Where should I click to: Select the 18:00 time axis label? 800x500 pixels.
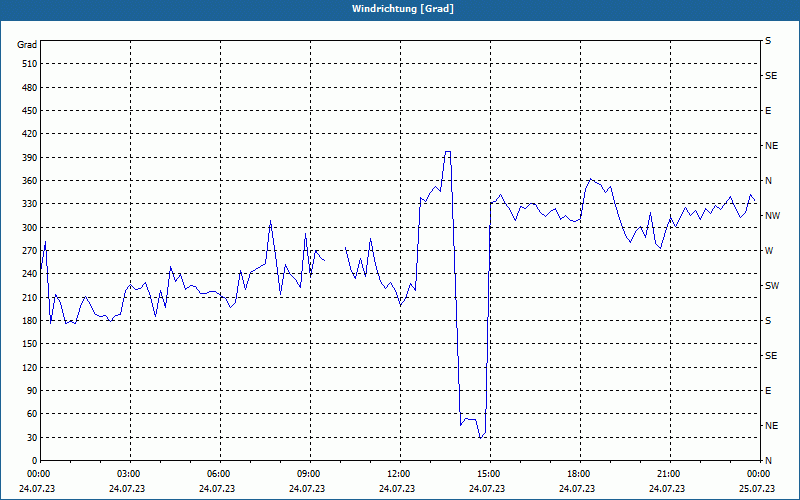580,474
